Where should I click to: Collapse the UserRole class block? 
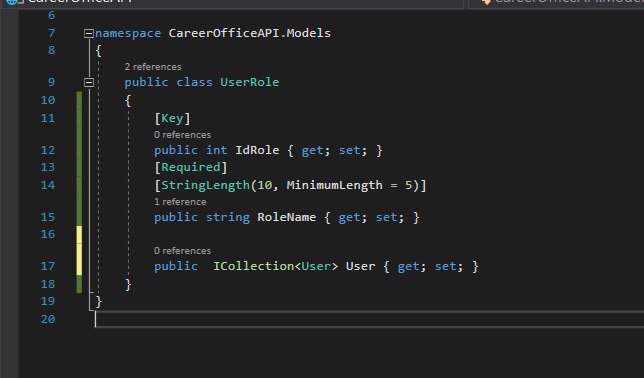(x=89, y=83)
